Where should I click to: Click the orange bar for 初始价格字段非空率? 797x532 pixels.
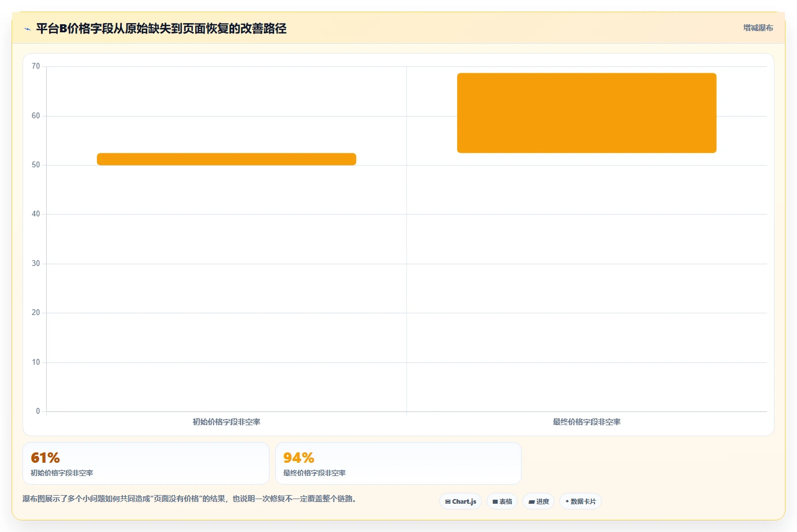click(x=226, y=159)
